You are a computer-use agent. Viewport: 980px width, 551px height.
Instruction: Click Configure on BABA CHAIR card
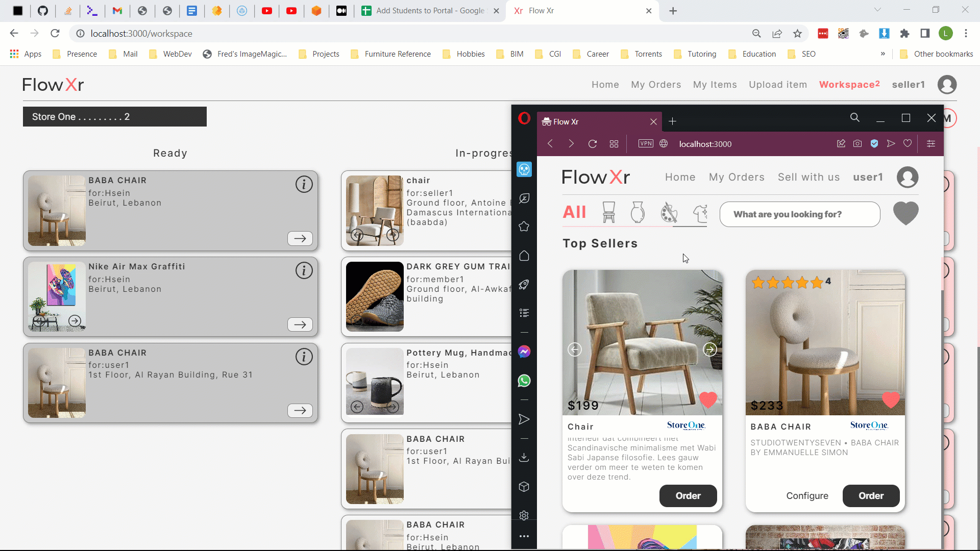click(807, 496)
